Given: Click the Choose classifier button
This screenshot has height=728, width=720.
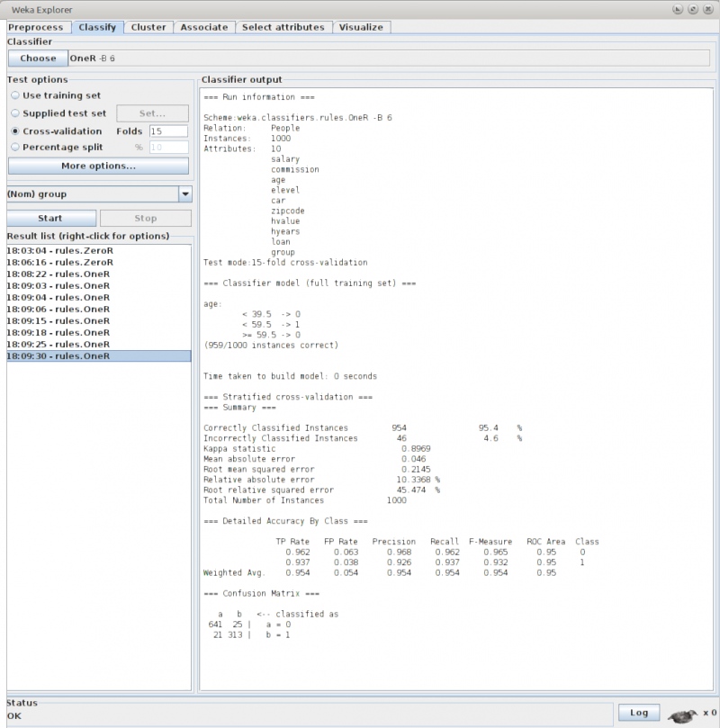Looking at the screenshot, I should [38, 58].
